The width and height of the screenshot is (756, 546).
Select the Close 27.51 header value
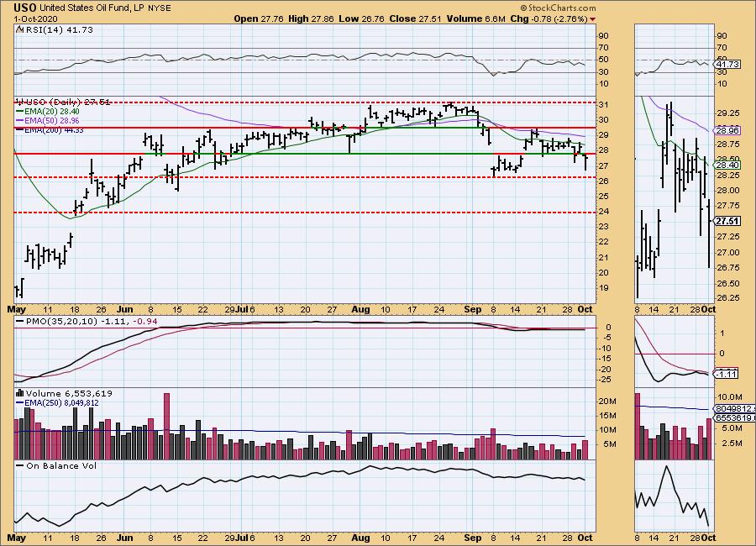(x=416, y=18)
